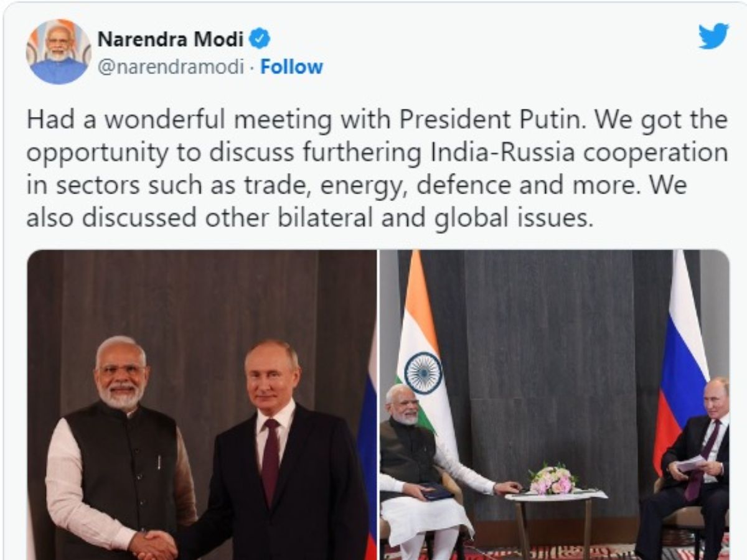Open Narendra Modi's round profile avatar
Image resolution: width=747 pixels, height=560 pixels.
(59, 52)
